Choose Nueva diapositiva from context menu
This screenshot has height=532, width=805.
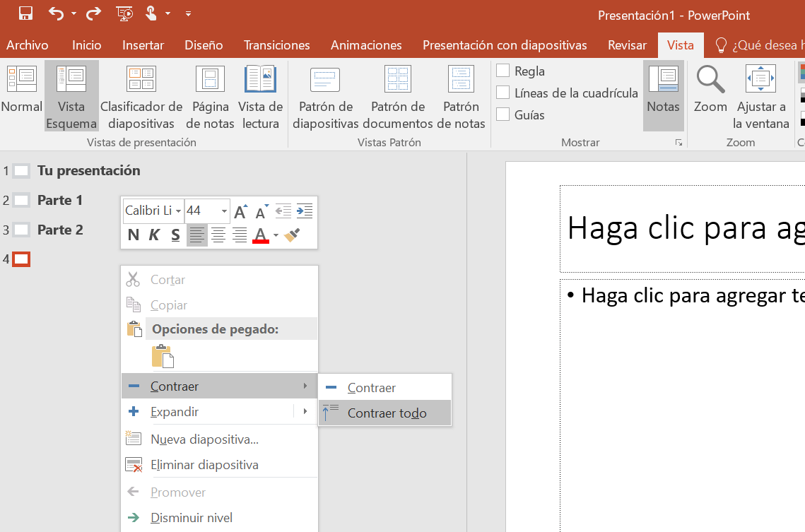[x=219, y=439]
